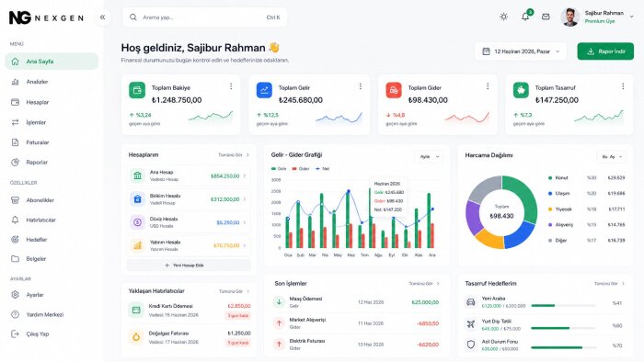Open the 'Bu Ay' dropdown in Harcama Dağılımı
This screenshot has width=644, height=362.
612,156
